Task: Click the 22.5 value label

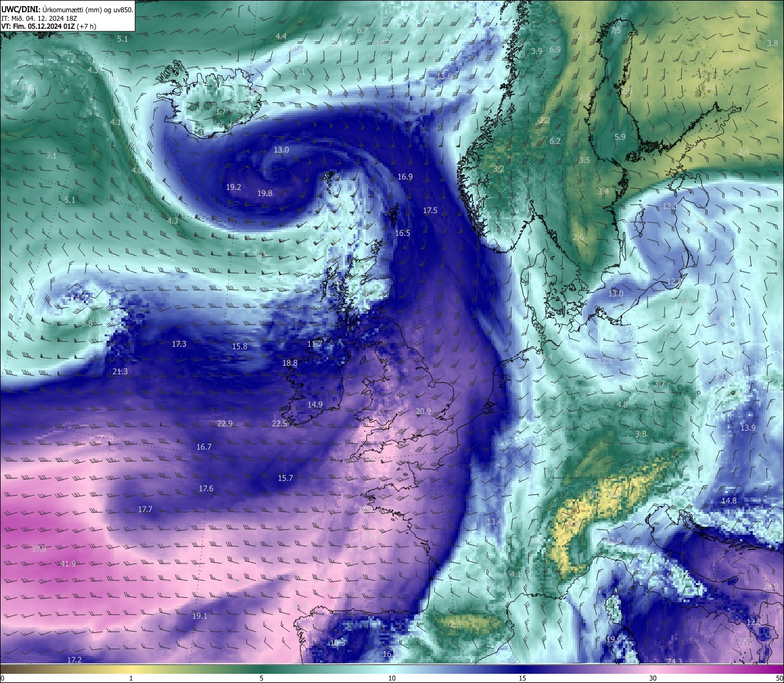Action: (x=279, y=423)
